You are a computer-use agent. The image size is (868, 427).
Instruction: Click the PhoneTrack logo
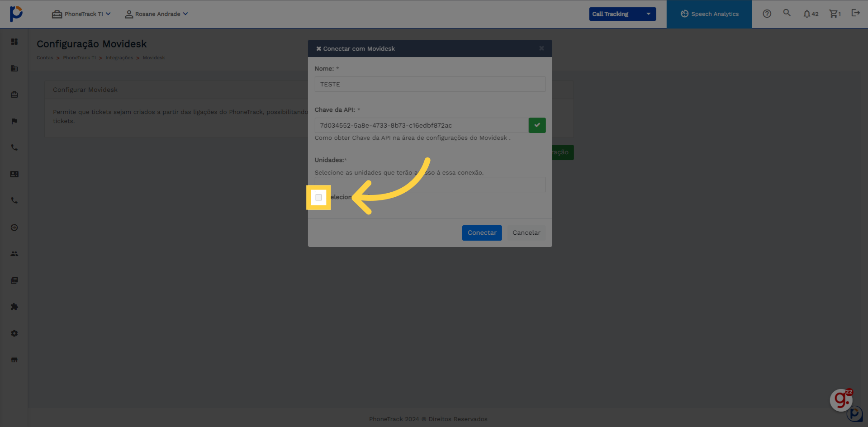[16, 14]
